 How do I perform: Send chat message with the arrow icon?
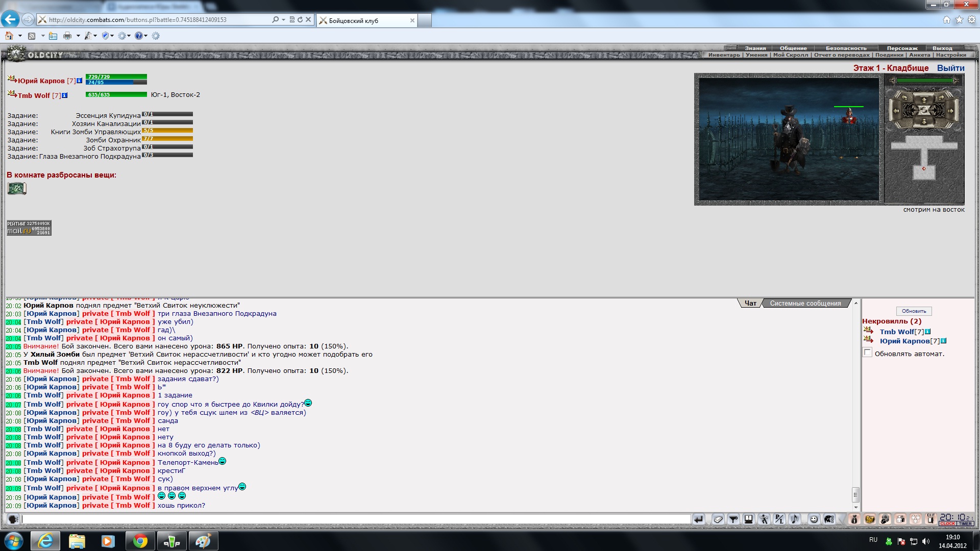click(698, 519)
